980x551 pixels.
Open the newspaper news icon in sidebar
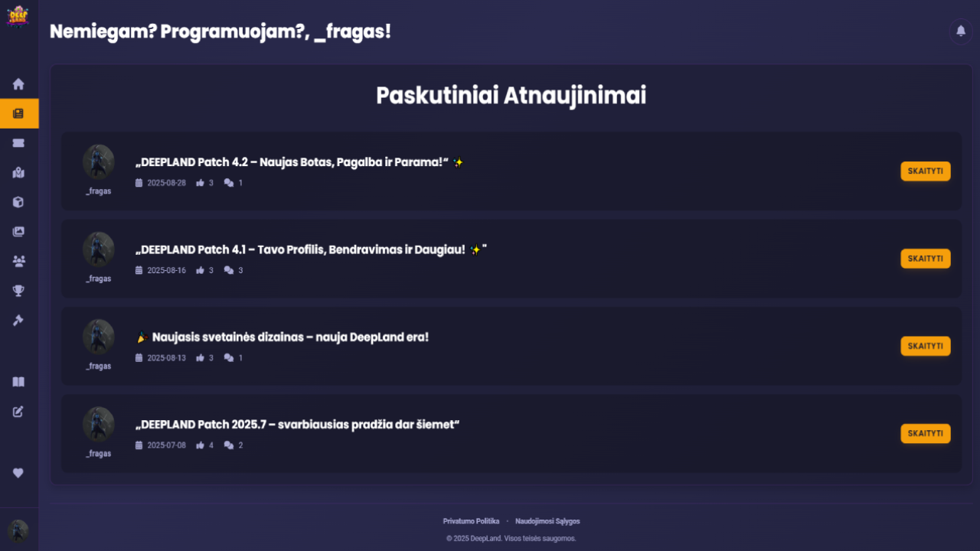(x=18, y=113)
